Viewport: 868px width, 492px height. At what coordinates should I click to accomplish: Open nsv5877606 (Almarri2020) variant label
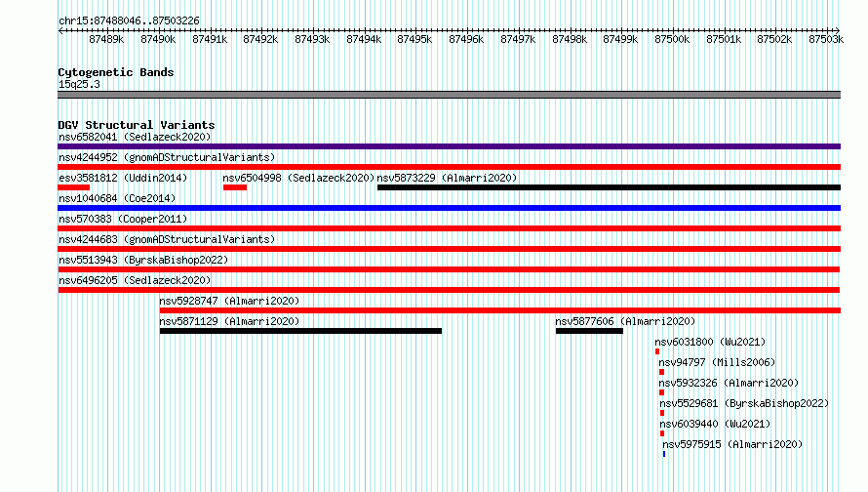click(x=625, y=321)
